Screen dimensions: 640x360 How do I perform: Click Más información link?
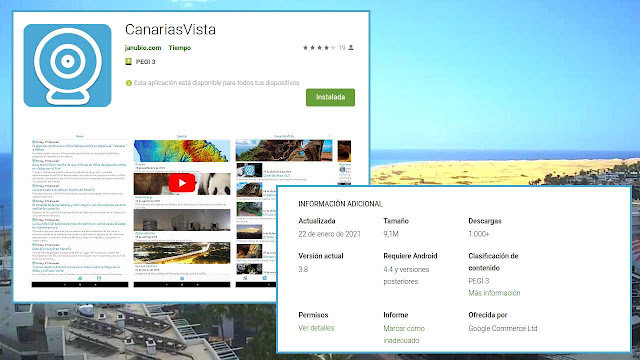494,293
